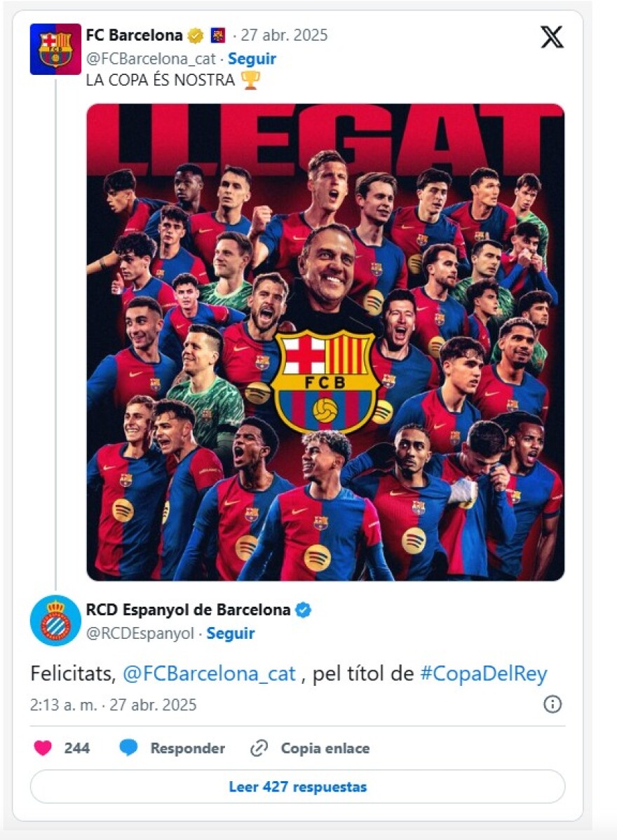617x840 pixels.
Task: Click RCD Espanyol's blue verified badge
Action: (303, 610)
